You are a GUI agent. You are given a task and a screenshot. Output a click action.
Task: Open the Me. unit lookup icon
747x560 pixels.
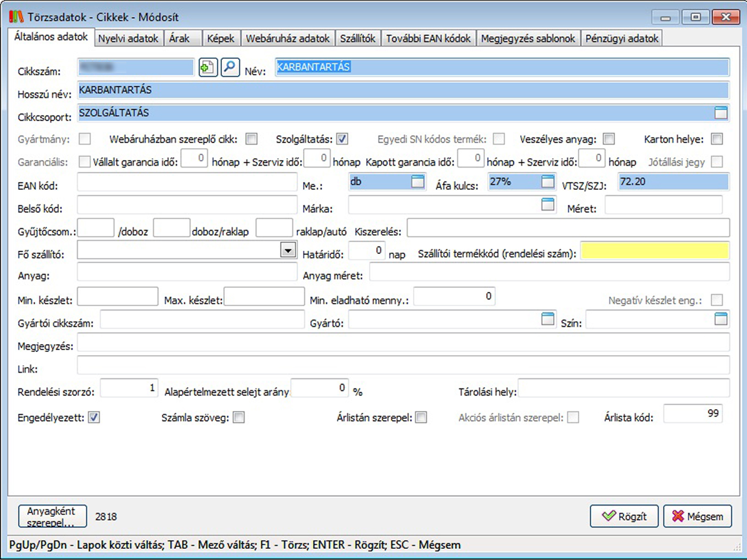click(x=418, y=182)
